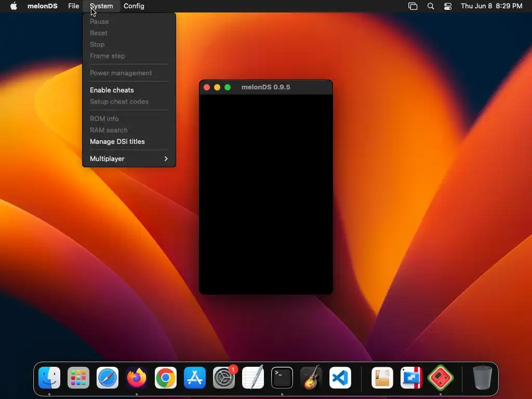Launch Firefox from the Dock
The height and width of the screenshot is (399, 532).
coord(137,378)
